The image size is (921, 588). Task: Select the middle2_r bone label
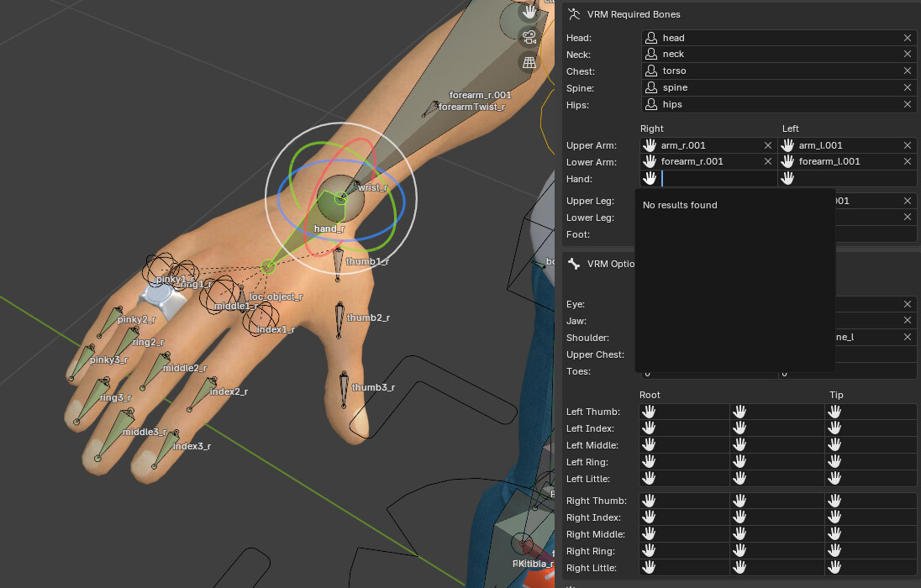pos(184,368)
